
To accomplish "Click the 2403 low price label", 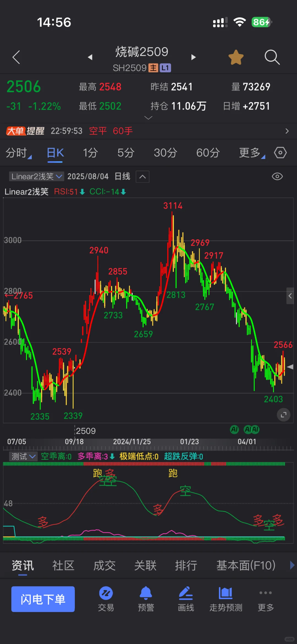I will point(273,399).
